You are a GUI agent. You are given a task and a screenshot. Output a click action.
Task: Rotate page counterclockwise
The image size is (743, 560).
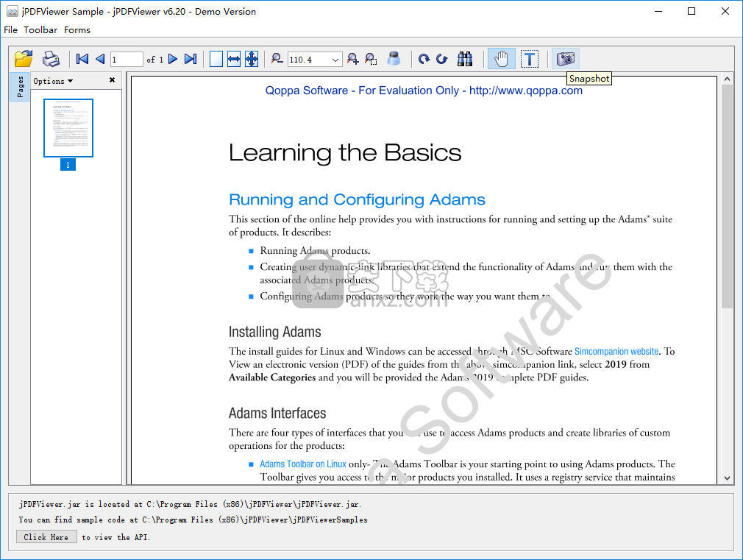[x=442, y=59]
